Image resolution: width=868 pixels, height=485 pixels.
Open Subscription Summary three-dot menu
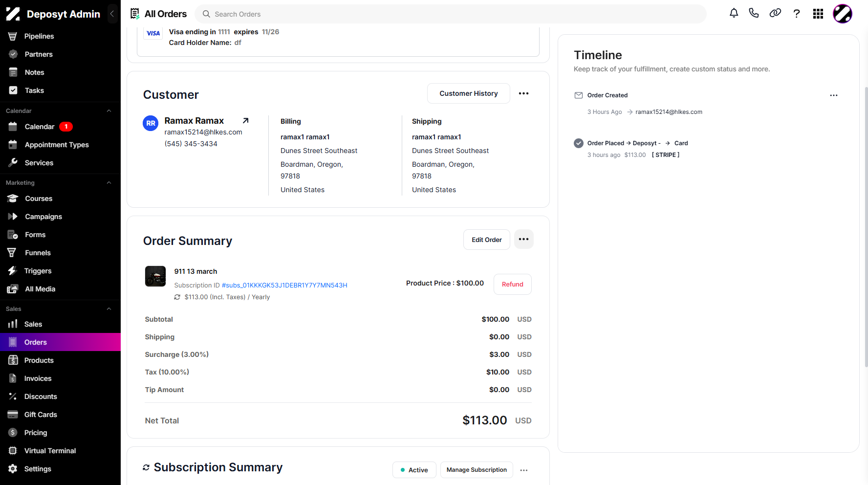[524, 470]
